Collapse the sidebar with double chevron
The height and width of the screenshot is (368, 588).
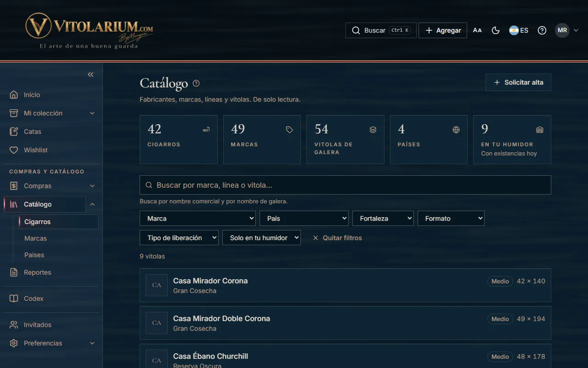pos(90,75)
